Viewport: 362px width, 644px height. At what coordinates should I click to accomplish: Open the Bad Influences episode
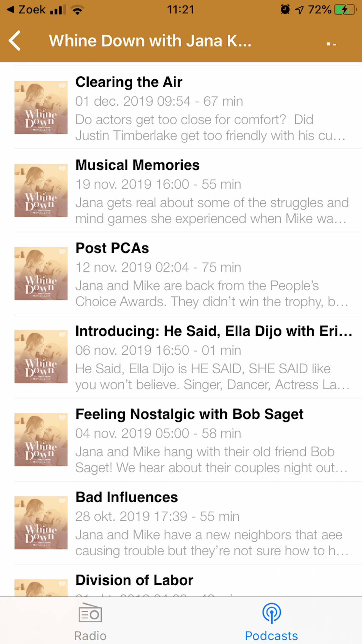click(210, 523)
